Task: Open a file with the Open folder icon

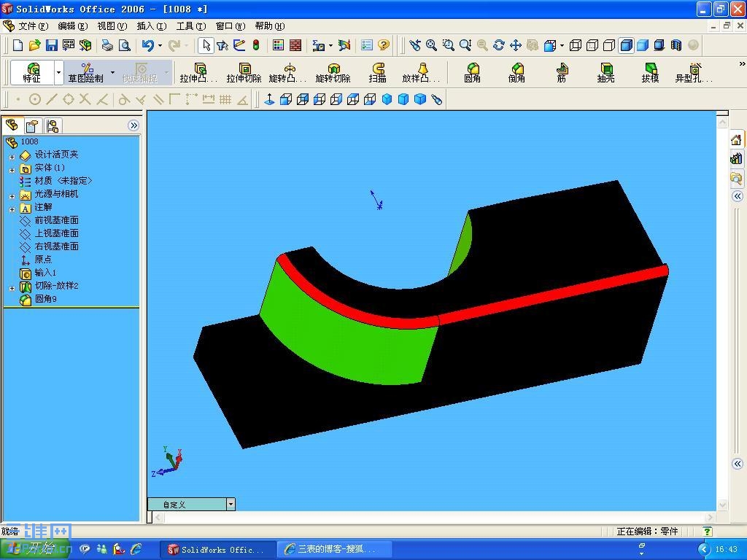Action: point(34,45)
